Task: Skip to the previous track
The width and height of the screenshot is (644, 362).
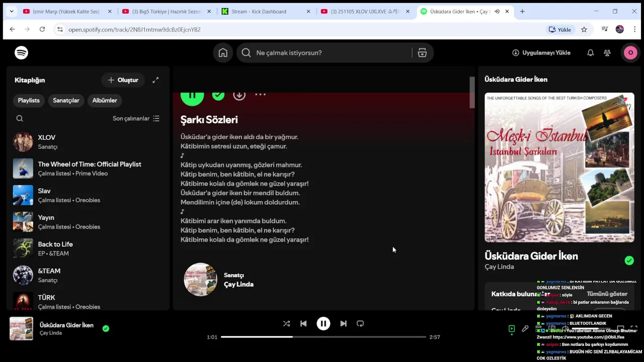Action: pyautogui.click(x=303, y=324)
